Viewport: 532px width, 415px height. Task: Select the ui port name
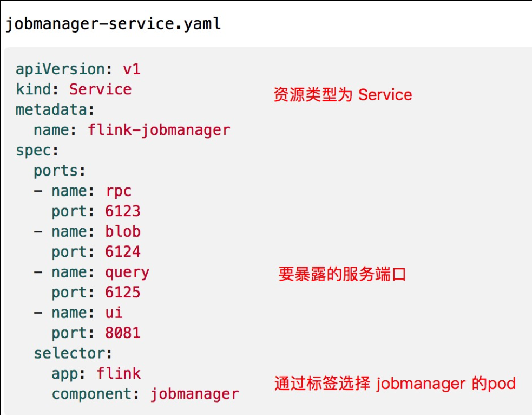click(114, 313)
